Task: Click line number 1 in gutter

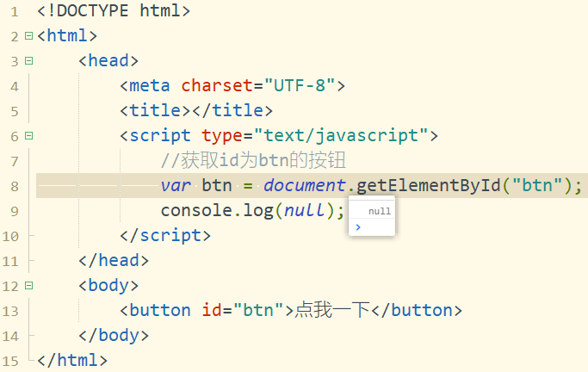Action: [15, 12]
